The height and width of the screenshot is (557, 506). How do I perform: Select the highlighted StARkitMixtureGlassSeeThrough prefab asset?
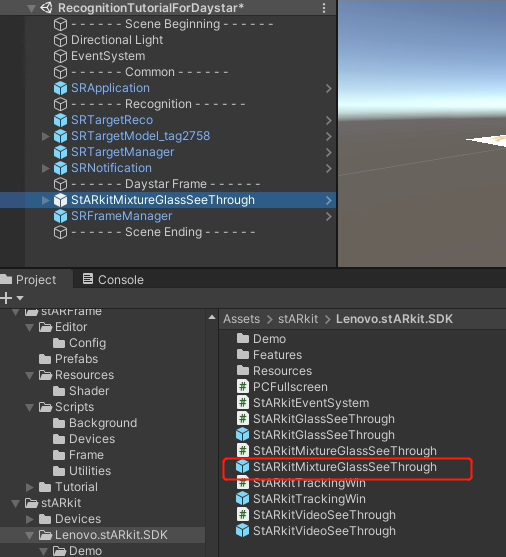pyautogui.click(x=336, y=467)
